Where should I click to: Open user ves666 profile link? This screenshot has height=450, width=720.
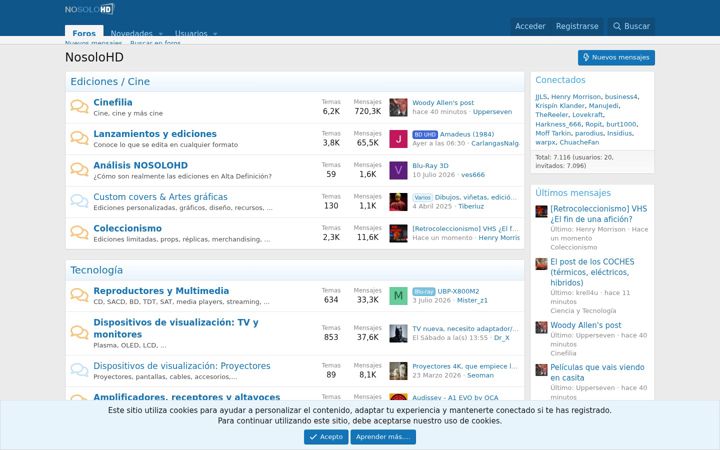coord(473,174)
